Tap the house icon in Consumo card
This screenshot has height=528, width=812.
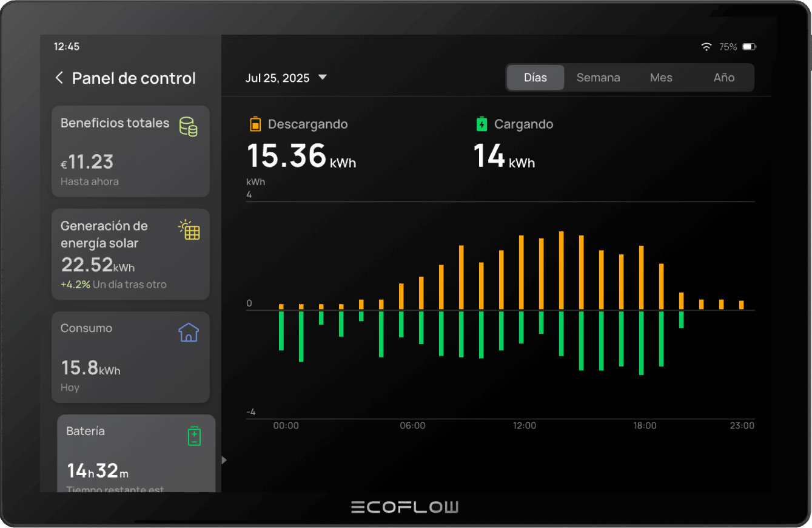(x=189, y=333)
